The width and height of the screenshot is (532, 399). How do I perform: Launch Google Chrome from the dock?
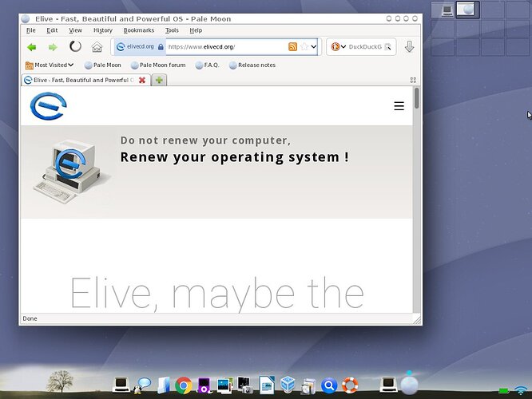coord(184,385)
